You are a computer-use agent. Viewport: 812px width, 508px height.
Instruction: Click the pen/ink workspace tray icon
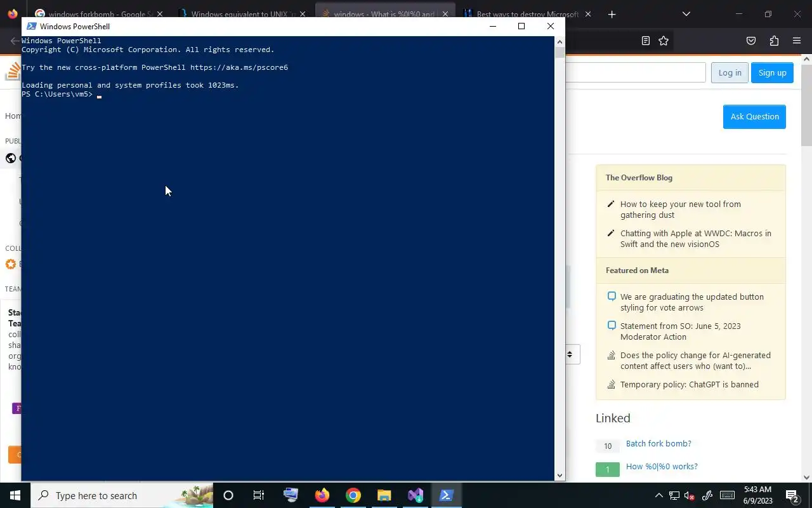(707, 496)
